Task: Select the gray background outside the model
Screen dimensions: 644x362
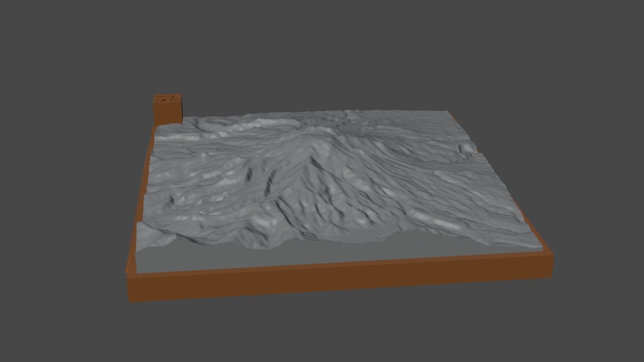Action: tap(67, 67)
